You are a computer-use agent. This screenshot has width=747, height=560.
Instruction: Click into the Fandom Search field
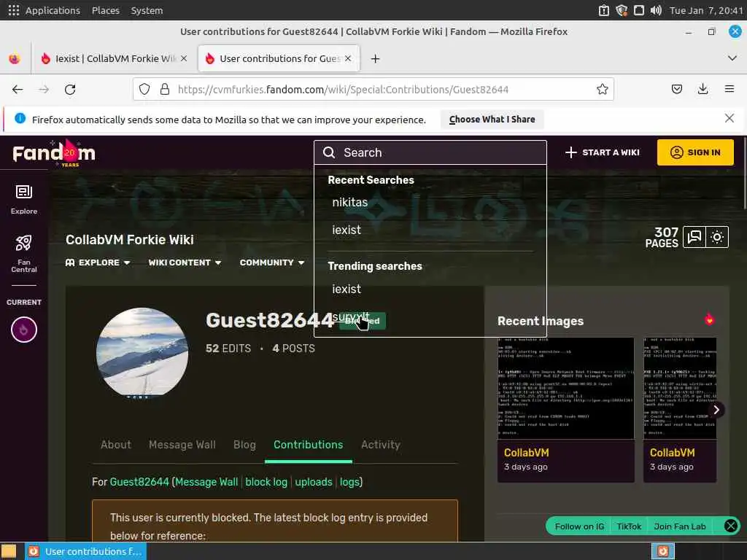430,152
